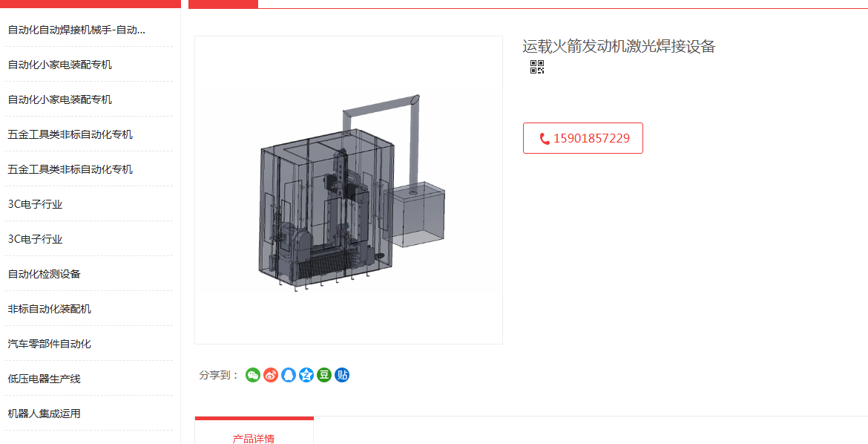Call phone number 15901857229 button

tap(583, 138)
